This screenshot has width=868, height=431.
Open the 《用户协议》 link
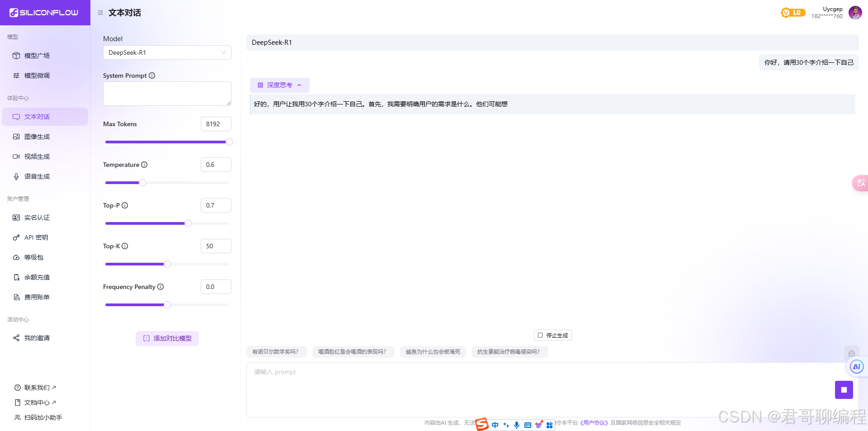pyautogui.click(x=594, y=423)
